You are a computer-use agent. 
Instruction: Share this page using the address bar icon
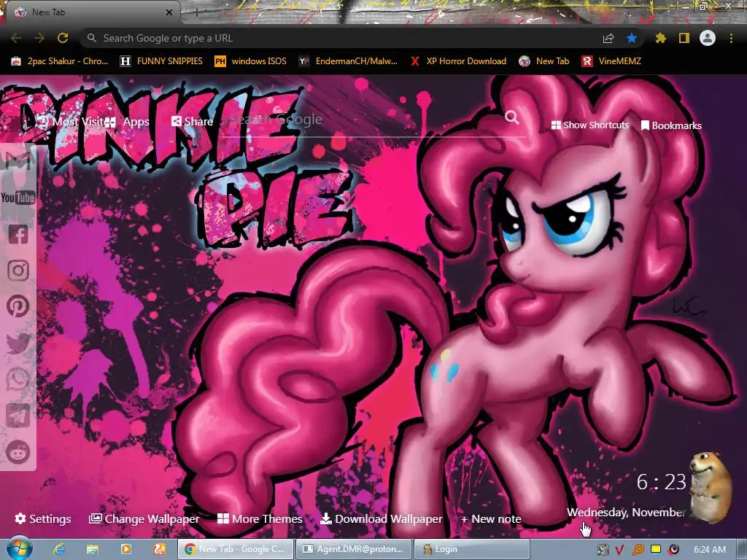[608, 39]
